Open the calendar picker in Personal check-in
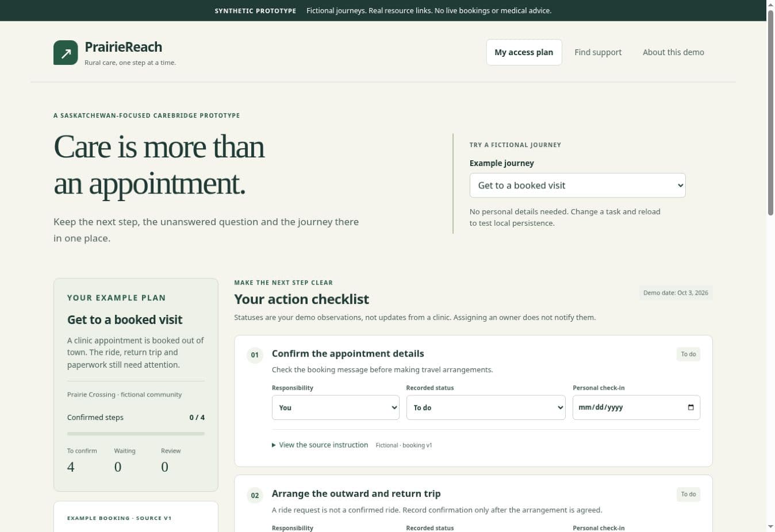Viewport: 775px width, 532px height. [690, 407]
